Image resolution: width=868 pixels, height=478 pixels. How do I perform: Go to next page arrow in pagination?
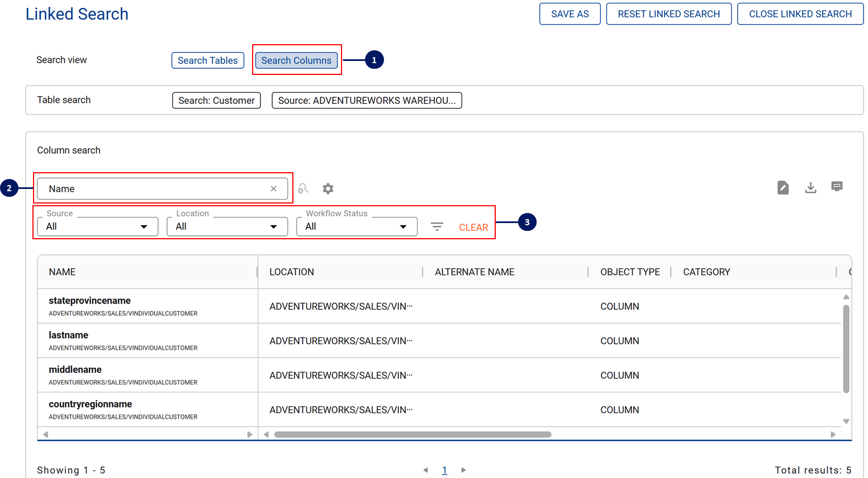pos(463,470)
